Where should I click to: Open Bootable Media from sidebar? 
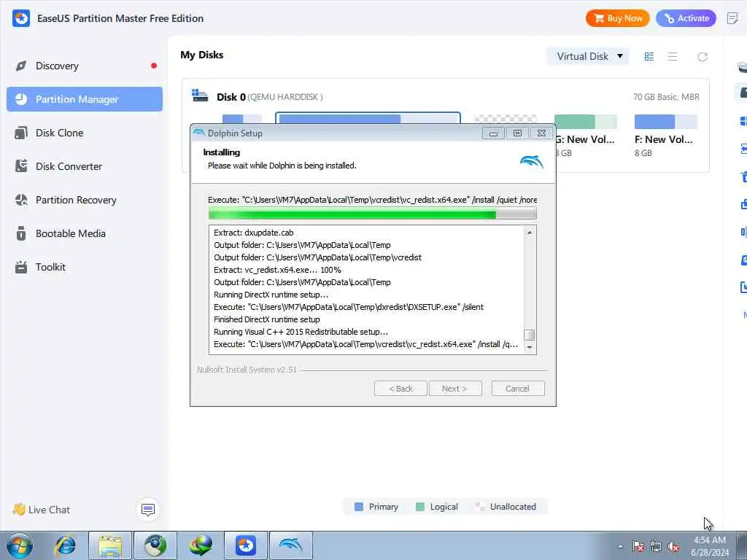[x=85, y=233]
